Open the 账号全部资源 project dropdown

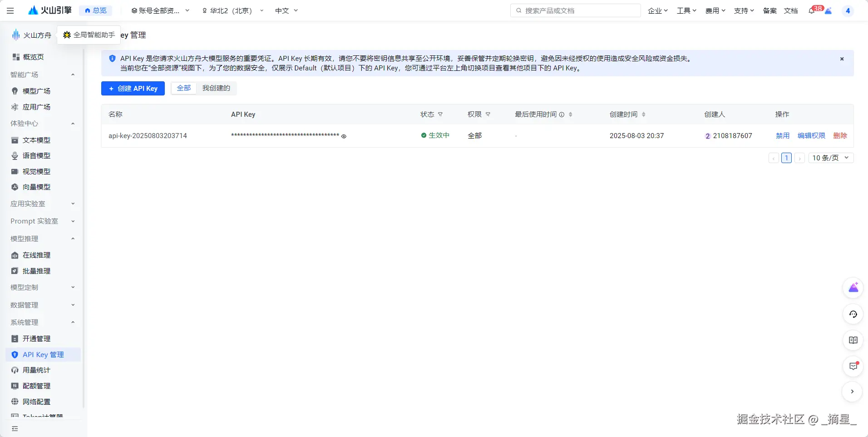(x=160, y=10)
